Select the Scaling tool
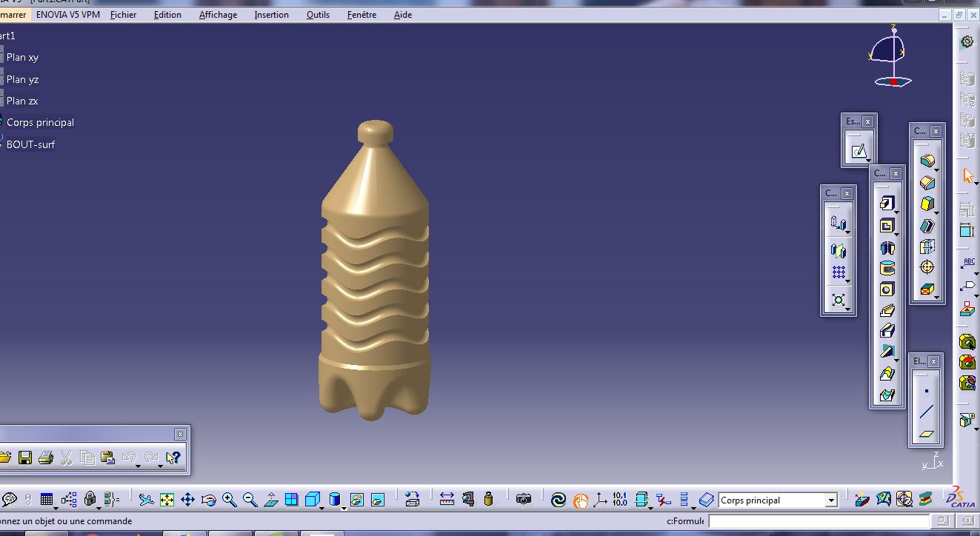 click(x=839, y=300)
